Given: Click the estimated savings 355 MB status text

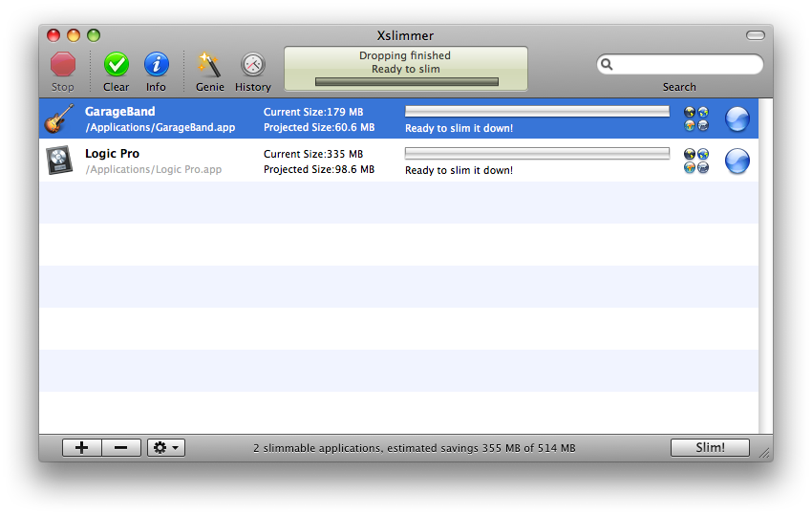Looking at the screenshot, I should [415, 448].
